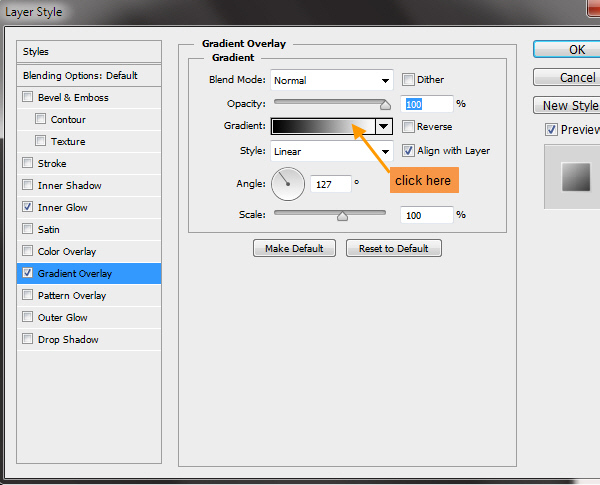
Task: Enable the Dither checkbox
Action: (409, 80)
